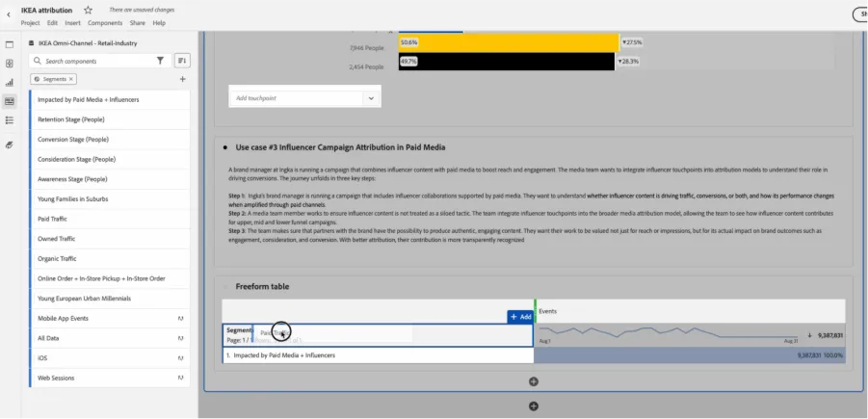Click the icon on the All Data row
This screenshot has width=868, height=419.
tap(180, 338)
